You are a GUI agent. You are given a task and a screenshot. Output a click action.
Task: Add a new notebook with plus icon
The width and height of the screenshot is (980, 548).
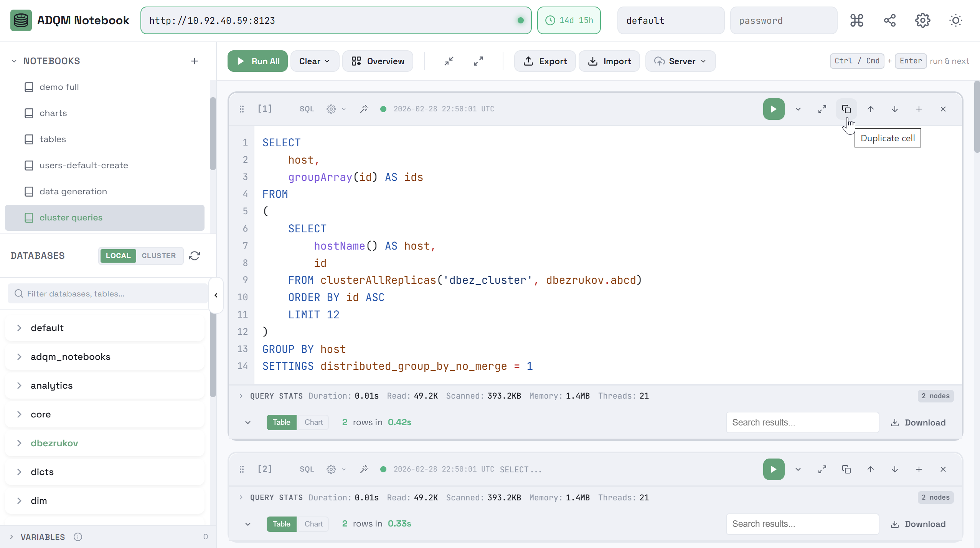[x=195, y=61]
